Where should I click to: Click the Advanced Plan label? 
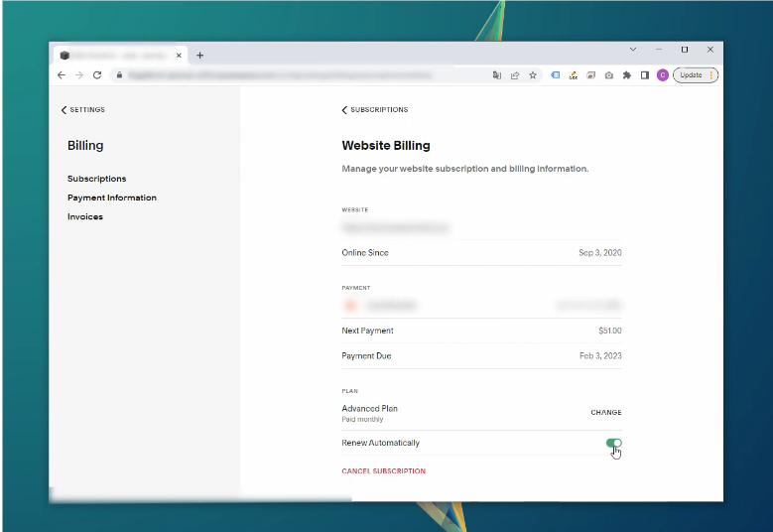[370, 408]
